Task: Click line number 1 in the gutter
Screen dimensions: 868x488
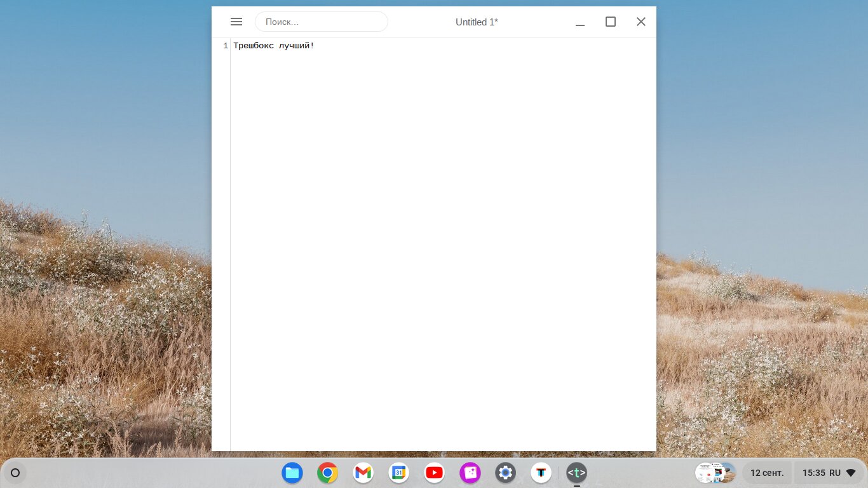Action: (x=226, y=46)
